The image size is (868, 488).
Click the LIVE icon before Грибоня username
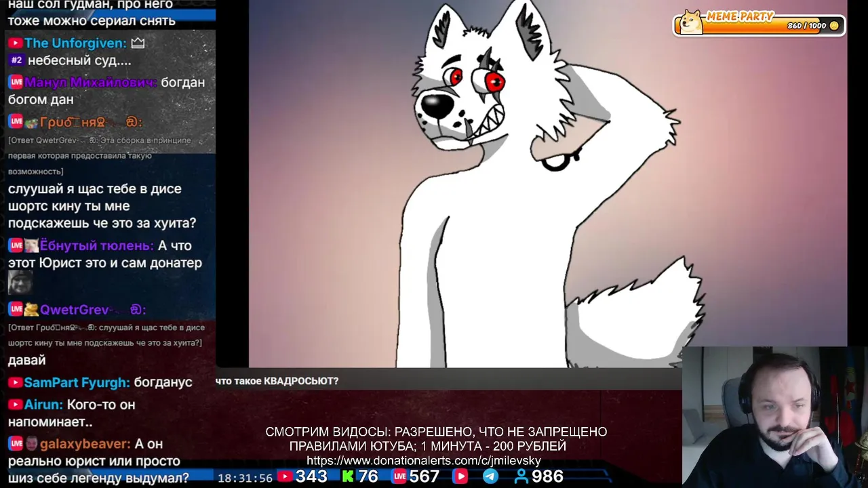pos(16,122)
